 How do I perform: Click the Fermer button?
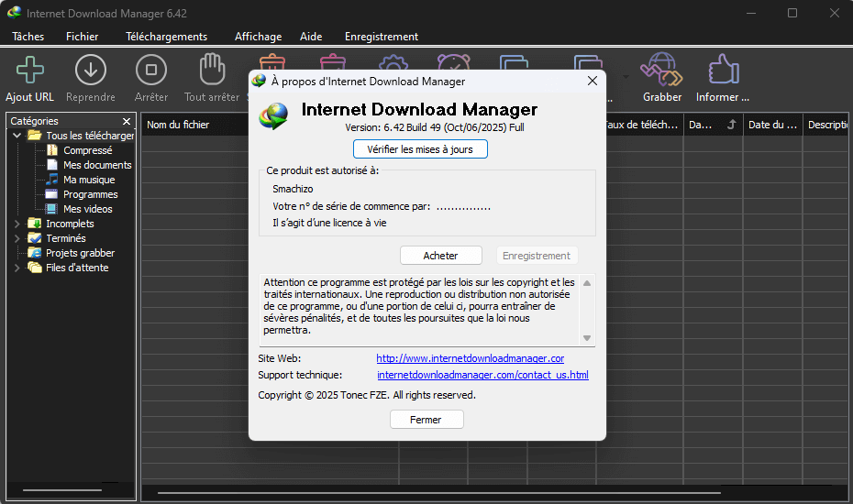tap(426, 419)
